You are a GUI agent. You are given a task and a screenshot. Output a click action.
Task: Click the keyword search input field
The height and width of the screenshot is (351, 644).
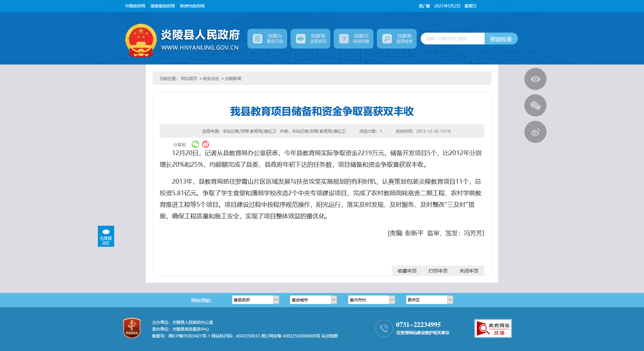[x=452, y=39]
